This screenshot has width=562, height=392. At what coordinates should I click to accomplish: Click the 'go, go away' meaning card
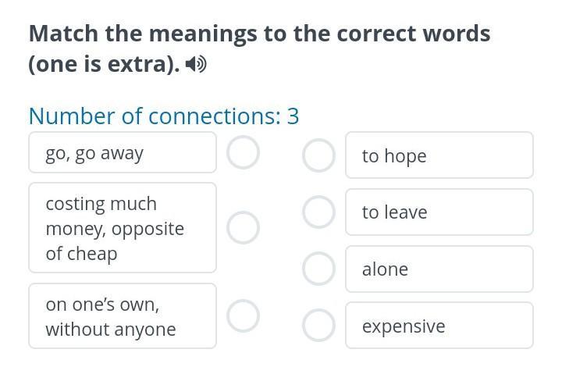click(x=123, y=153)
